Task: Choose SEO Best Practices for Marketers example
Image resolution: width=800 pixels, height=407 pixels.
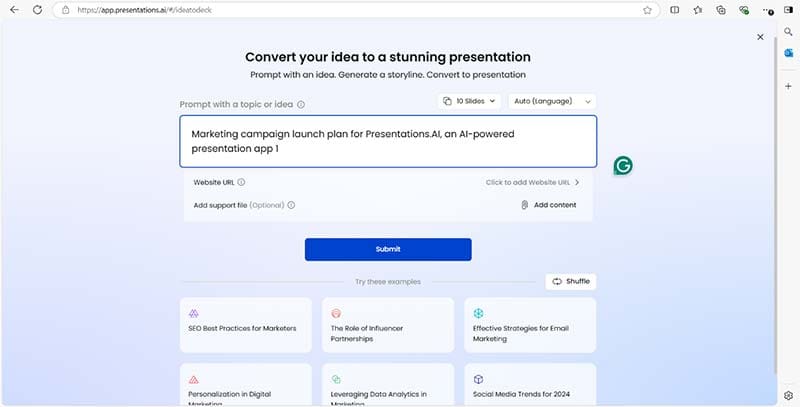Action: click(245, 325)
